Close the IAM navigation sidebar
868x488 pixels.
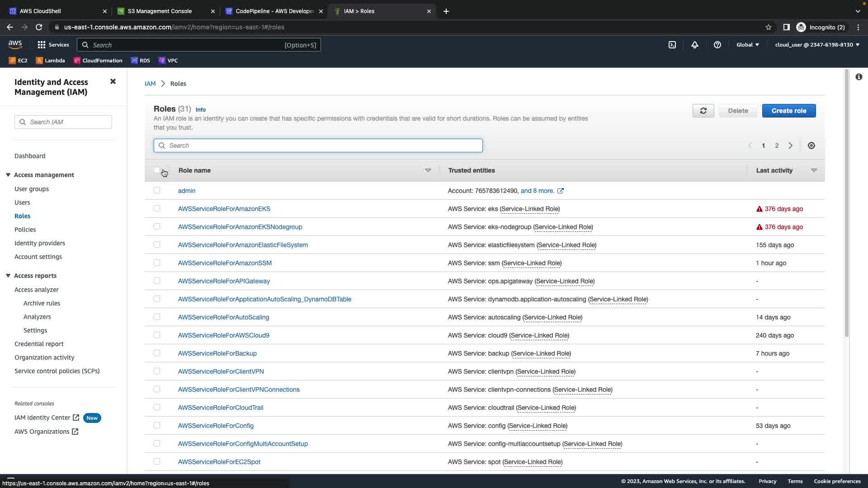(113, 81)
